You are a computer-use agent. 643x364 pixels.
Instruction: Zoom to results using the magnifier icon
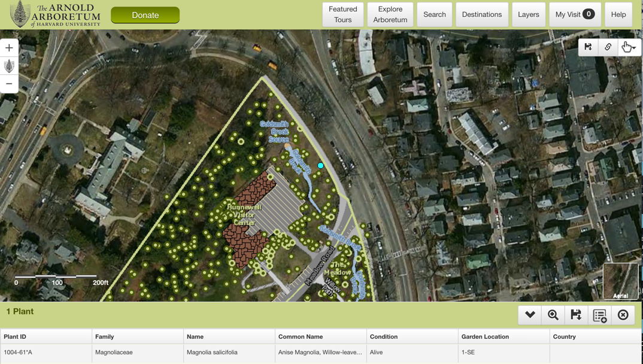coord(553,315)
